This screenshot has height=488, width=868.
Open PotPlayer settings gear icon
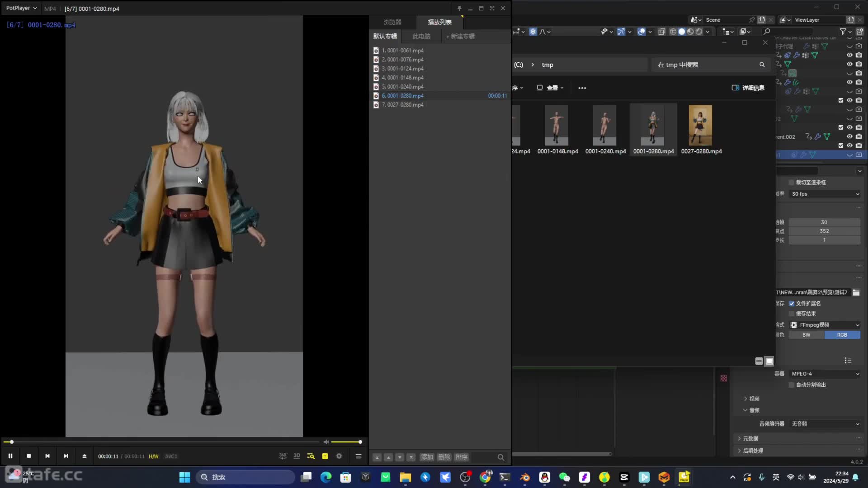pyautogui.click(x=339, y=456)
